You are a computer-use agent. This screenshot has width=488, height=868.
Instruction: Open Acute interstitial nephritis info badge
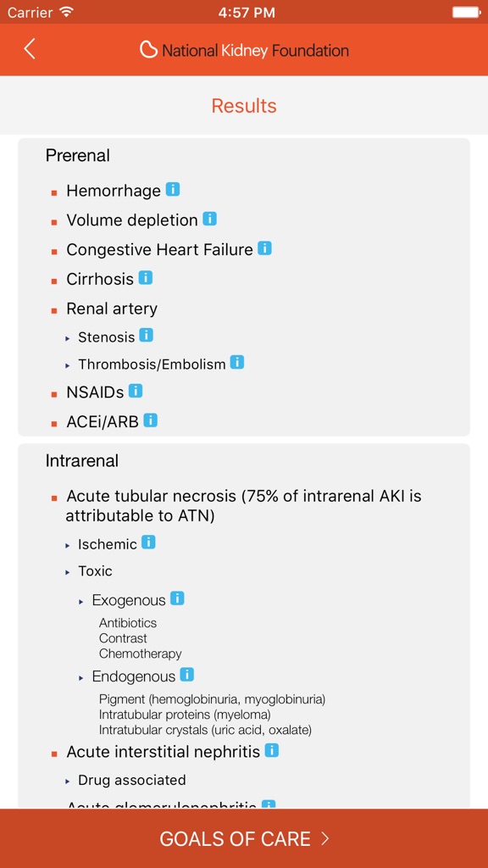(x=270, y=750)
